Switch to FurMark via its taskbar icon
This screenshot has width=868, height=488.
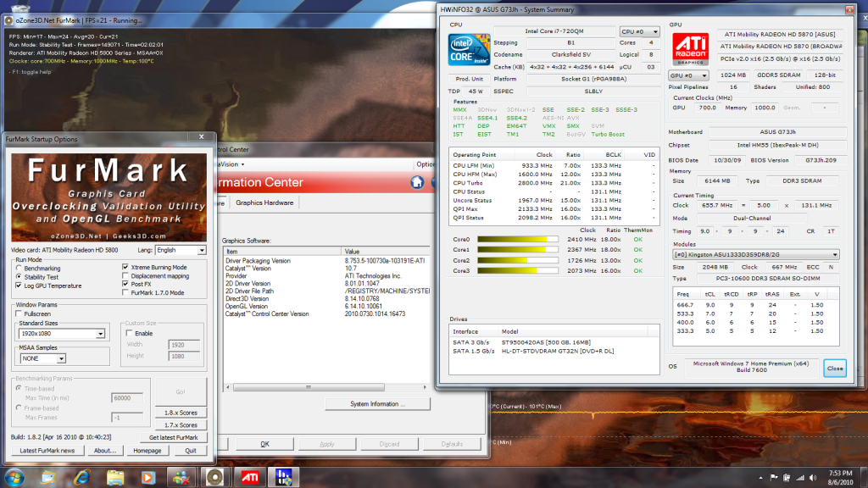click(x=214, y=477)
